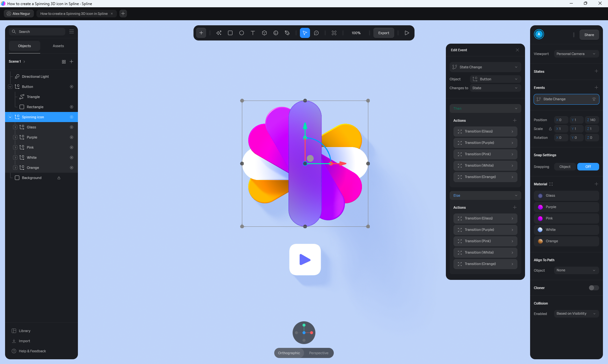The width and height of the screenshot is (608, 364).
Task: Expand the Purple group in tree
Action: click(x=15, y=137)
